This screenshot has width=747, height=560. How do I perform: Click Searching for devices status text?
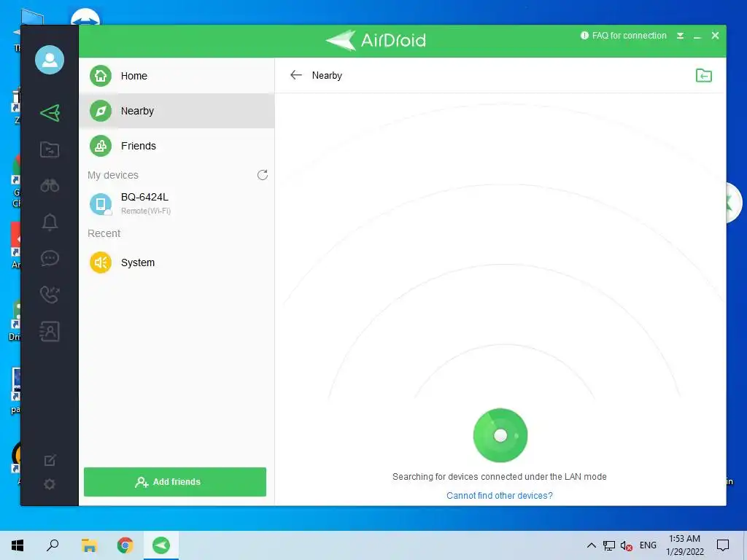[x=499, y=477]
